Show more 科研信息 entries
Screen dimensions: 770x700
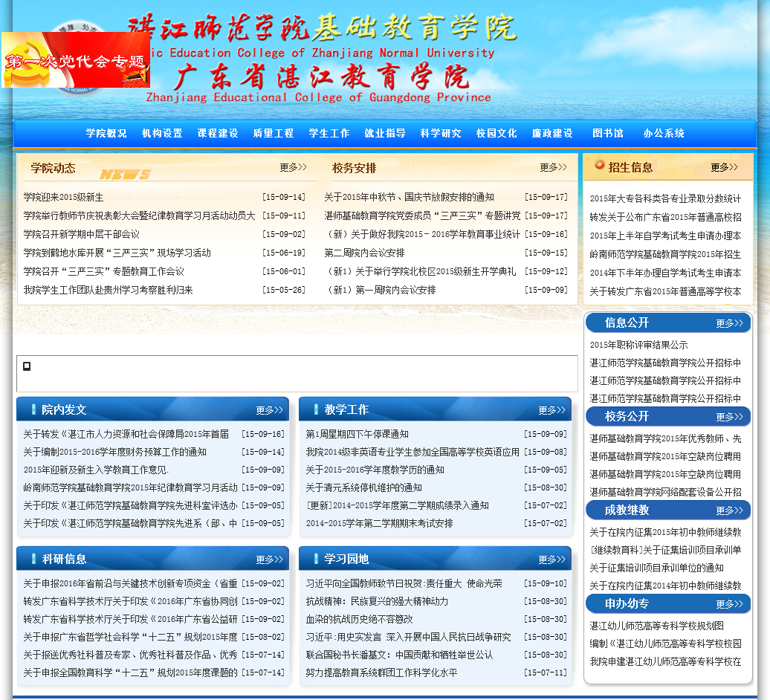click(270, 560)
